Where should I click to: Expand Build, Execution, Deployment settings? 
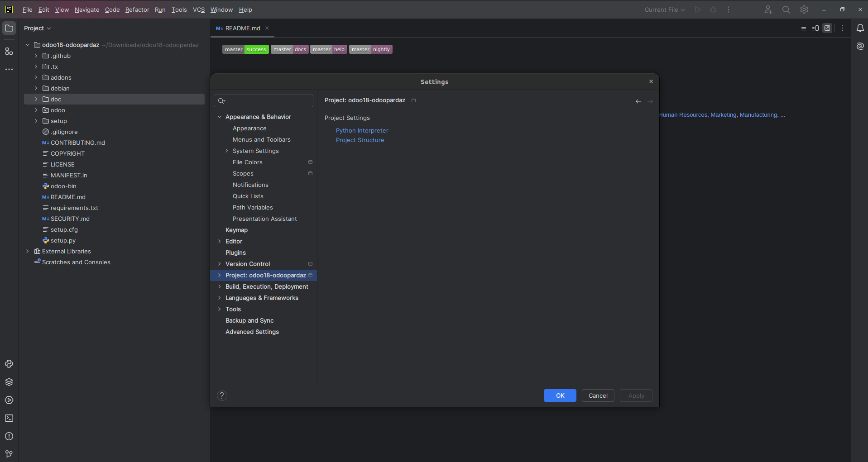pyautogui.click(x=220, y=286)
